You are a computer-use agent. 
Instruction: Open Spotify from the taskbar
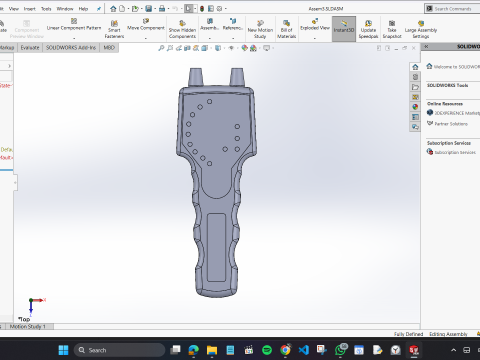(x=267, y=350)
